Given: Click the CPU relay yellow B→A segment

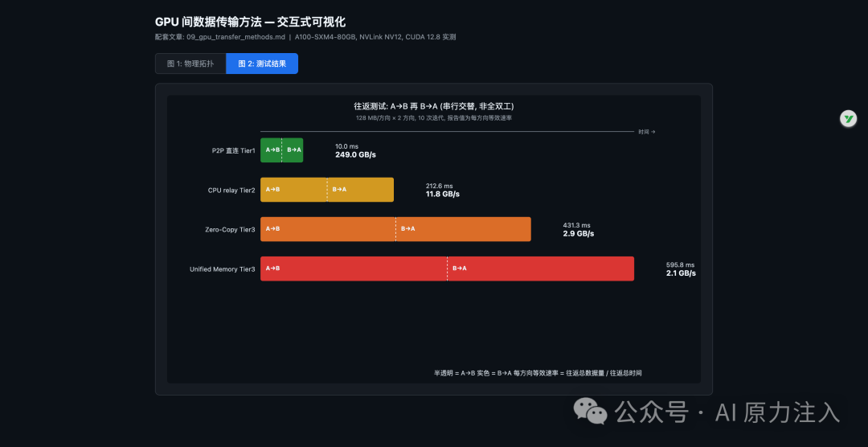Looking at the screenshot, I should 360,190.
